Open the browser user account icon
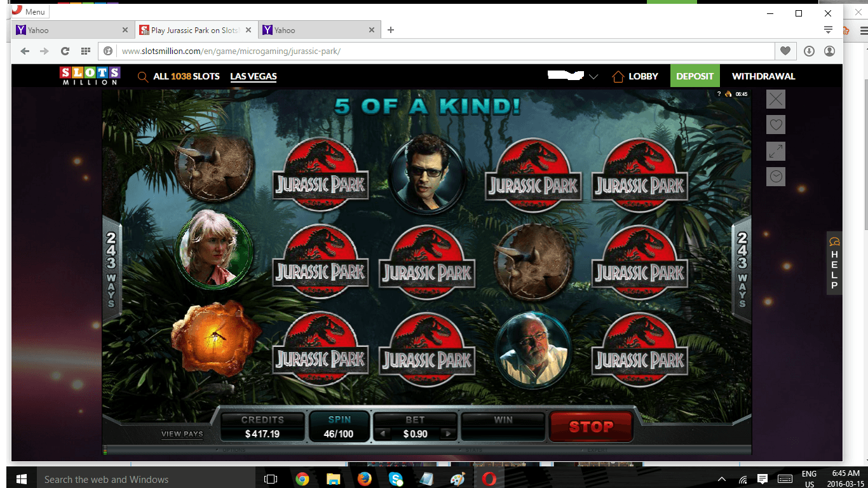The height and width of the screenshot is (488, 868). click(829, 51)
